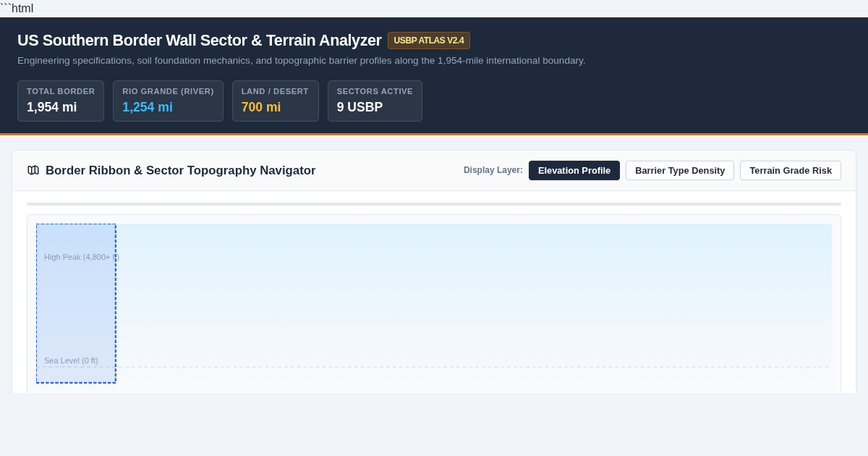
Task: Click the highlighted blue sector selection box
Action: pos(76,303)
